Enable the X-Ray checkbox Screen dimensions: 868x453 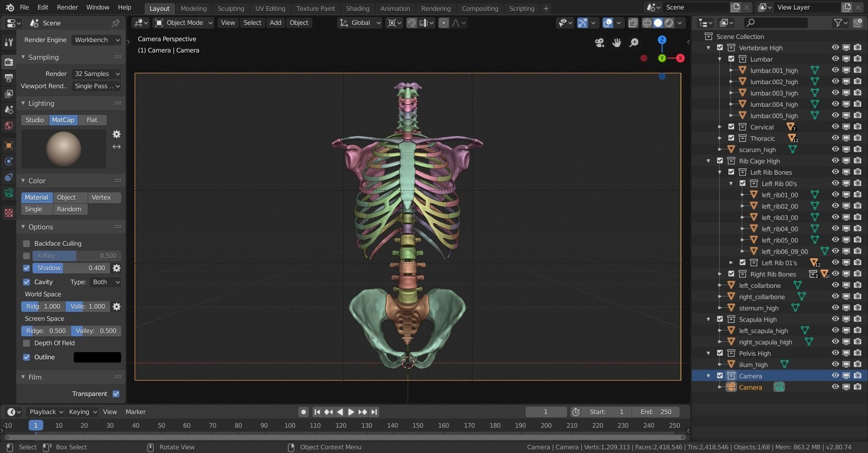[x=26, y=256]
